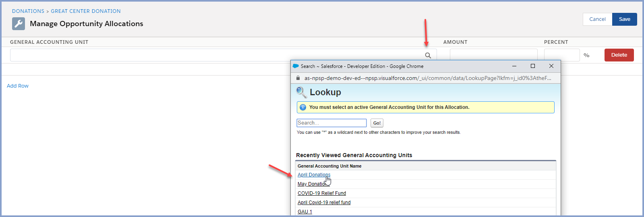Add Row to the allocations list
Image resolution: width=644 pixels, height=217 pixels.
(x=18, y=86)
